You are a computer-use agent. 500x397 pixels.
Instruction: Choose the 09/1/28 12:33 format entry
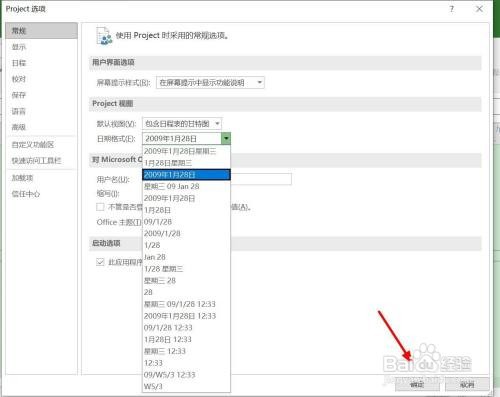click(186, 328)
